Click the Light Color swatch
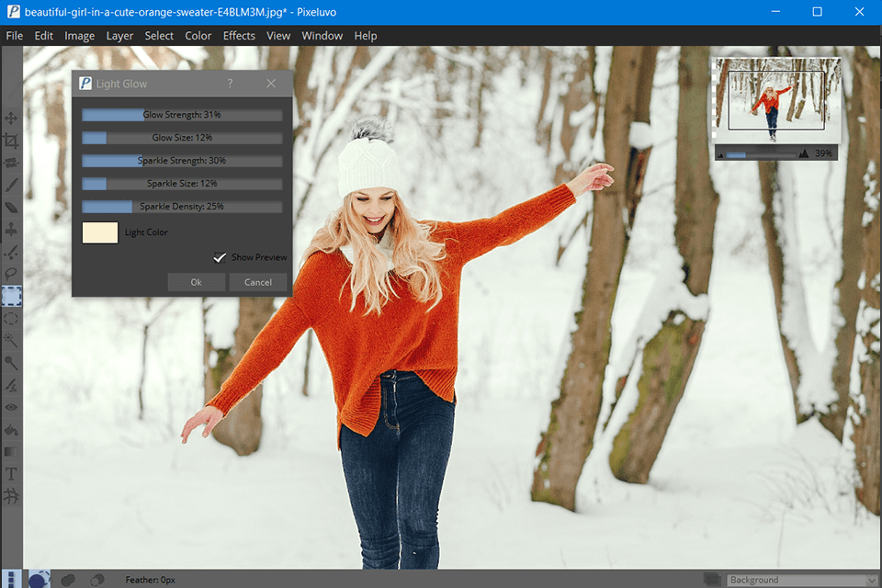 click(x=100, y=232)
